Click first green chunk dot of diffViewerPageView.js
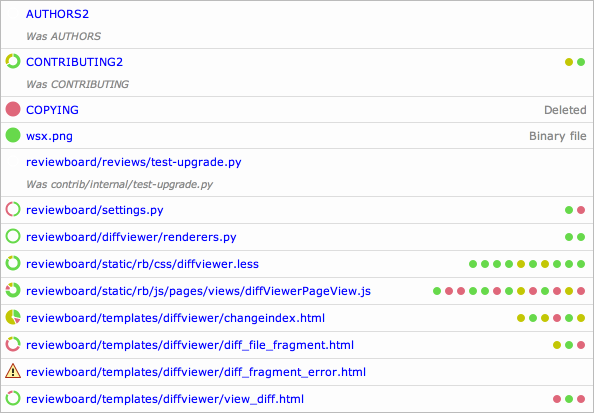 (x=437, y=291)
